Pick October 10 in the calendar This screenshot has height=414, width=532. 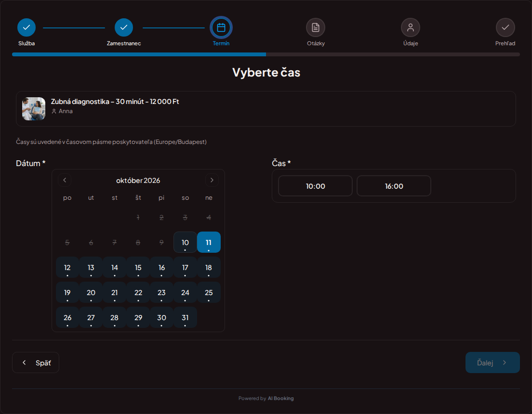point(185,242)
